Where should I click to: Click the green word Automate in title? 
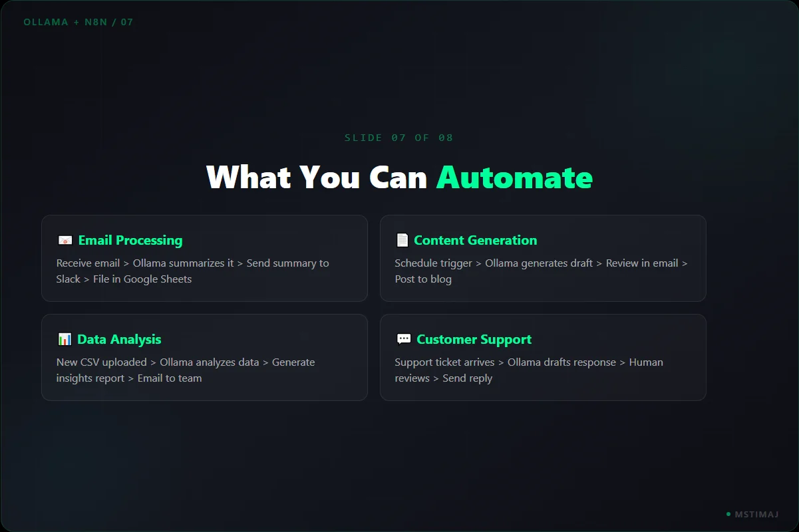(514, 177)
